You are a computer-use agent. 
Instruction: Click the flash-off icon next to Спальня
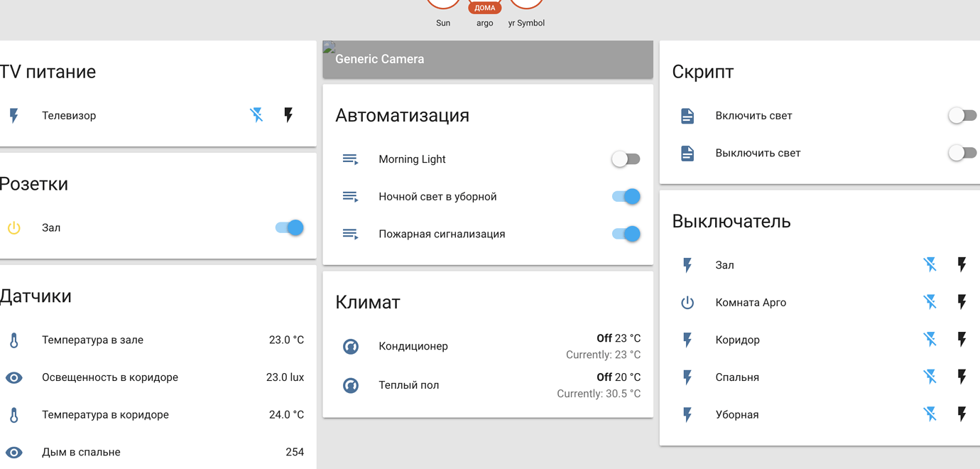pos(930,377)
